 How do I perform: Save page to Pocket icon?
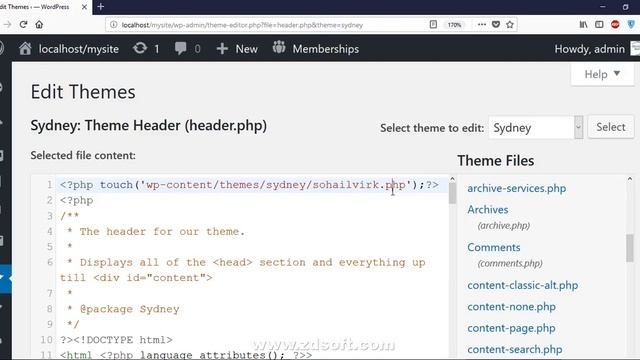pos(496,24)
